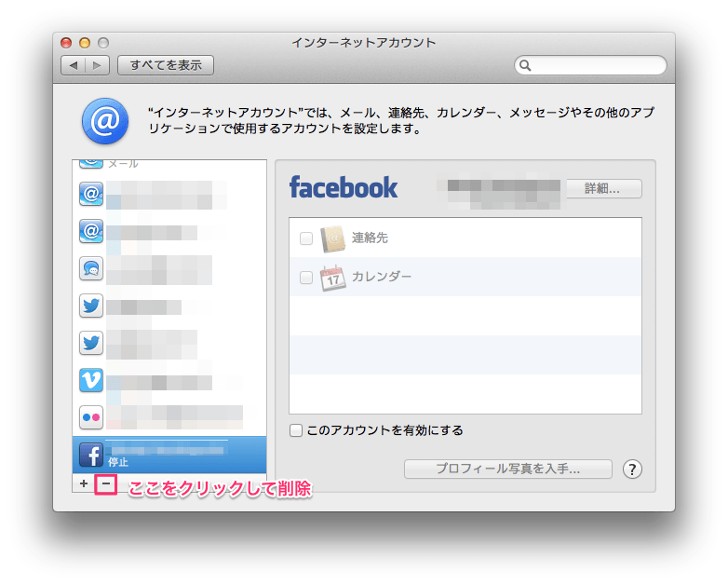Screen dimensions: 728x585
Task: Select the Vimeo account icon
Action: pos(91,380)
